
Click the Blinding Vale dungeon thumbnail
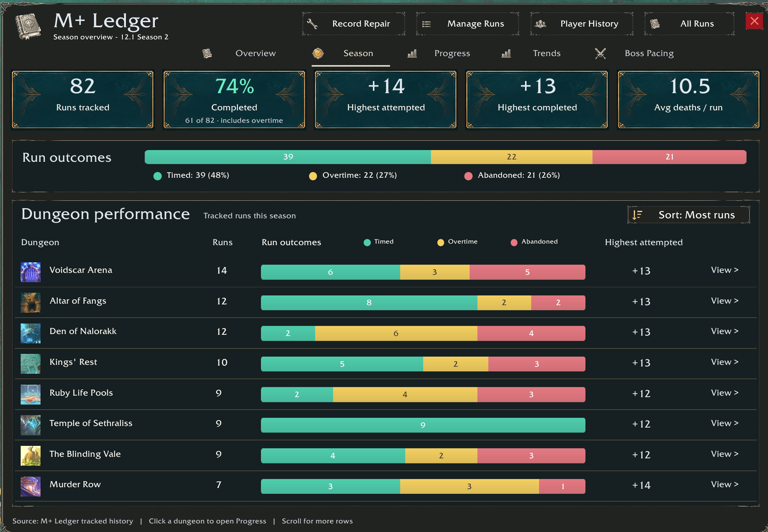30,456
